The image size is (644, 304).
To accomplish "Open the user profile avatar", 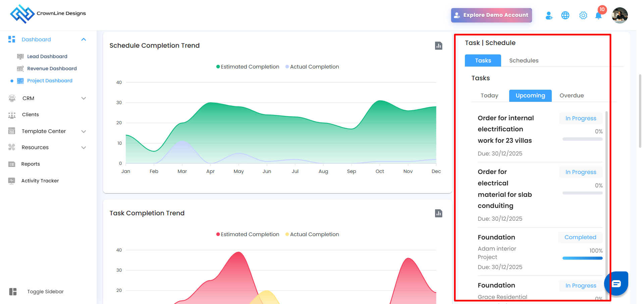I will (x=620, y=15).
